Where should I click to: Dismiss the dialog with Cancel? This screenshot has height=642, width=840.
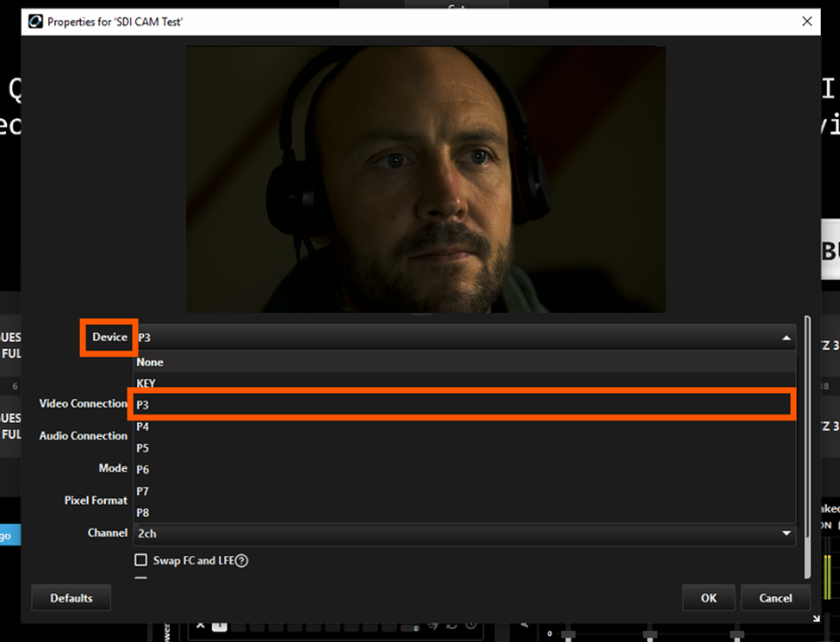pos(775,597)
